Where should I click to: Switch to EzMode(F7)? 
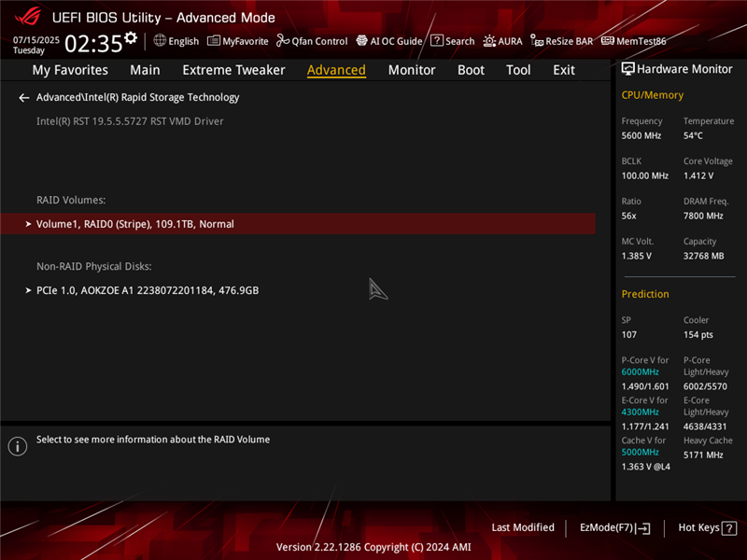pos(614,527)
